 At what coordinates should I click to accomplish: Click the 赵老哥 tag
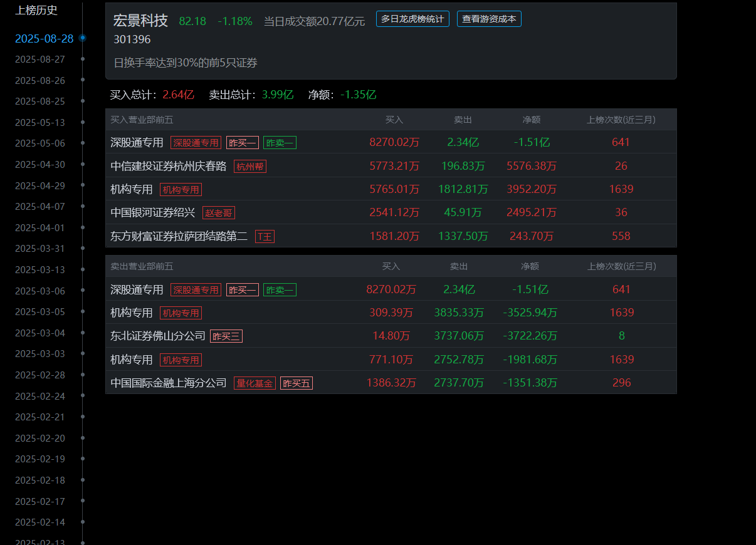pyautogui.click(x=219, y=213)
